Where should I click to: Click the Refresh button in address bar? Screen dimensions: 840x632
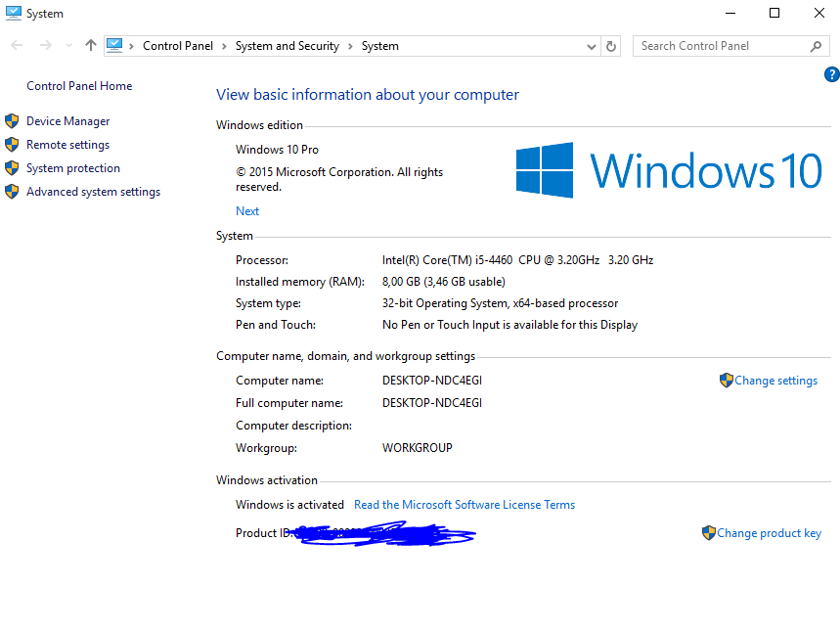tap(612, 46)
